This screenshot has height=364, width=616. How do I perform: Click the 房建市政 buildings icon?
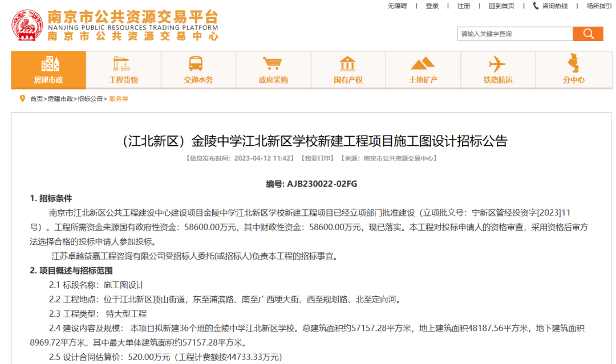coord(49,64)
